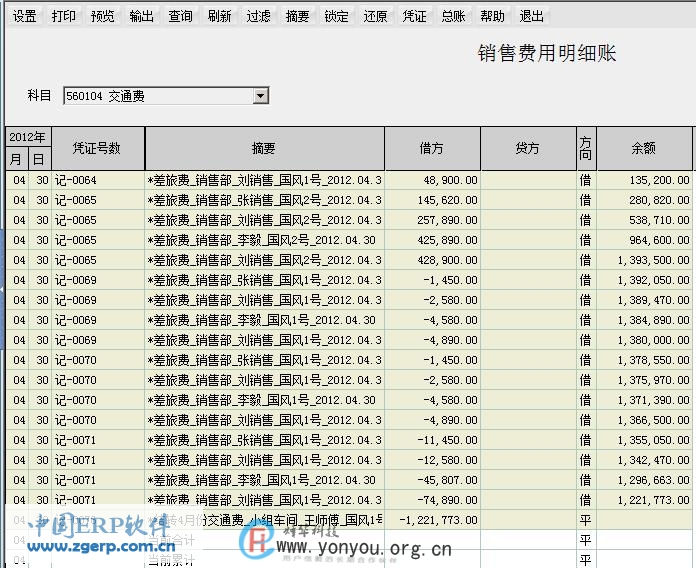
Task: Select the balance cell 1,378,550.00
Action: coord(644,360)
